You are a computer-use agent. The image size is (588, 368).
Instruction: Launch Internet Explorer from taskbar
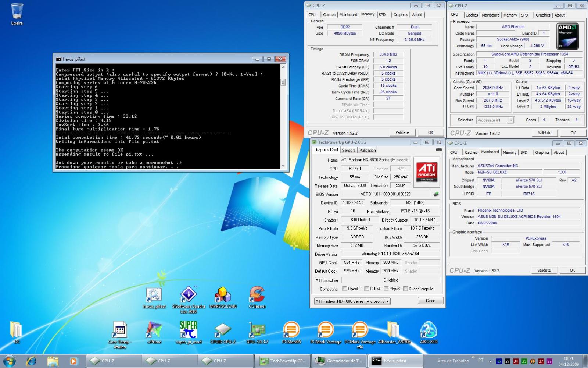coord(31,361)
